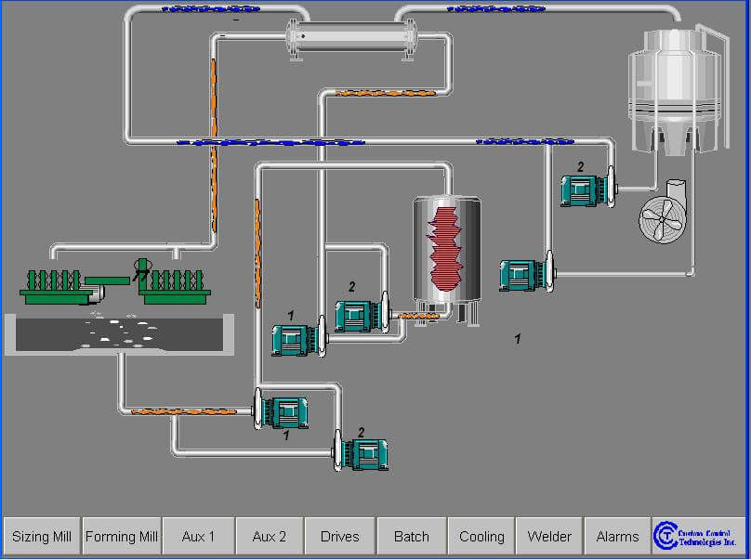
Task: Open the Sizing Mill screen
Action: [x=41, y=536]
